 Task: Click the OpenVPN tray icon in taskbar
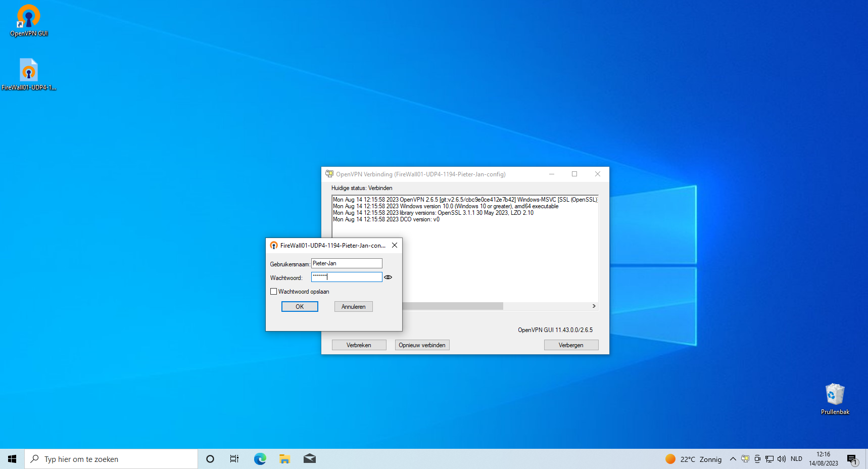pyautogui.click(x=745, y=459)
